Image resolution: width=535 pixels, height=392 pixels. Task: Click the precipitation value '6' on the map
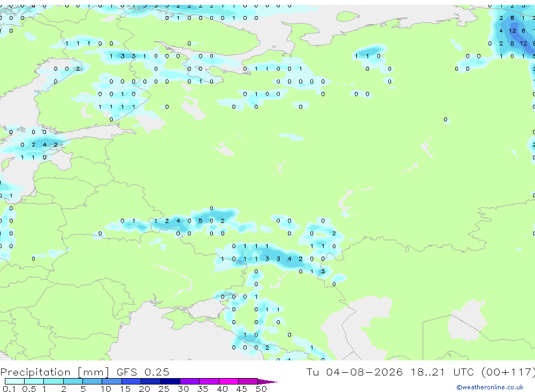click(x=523, y=30)
